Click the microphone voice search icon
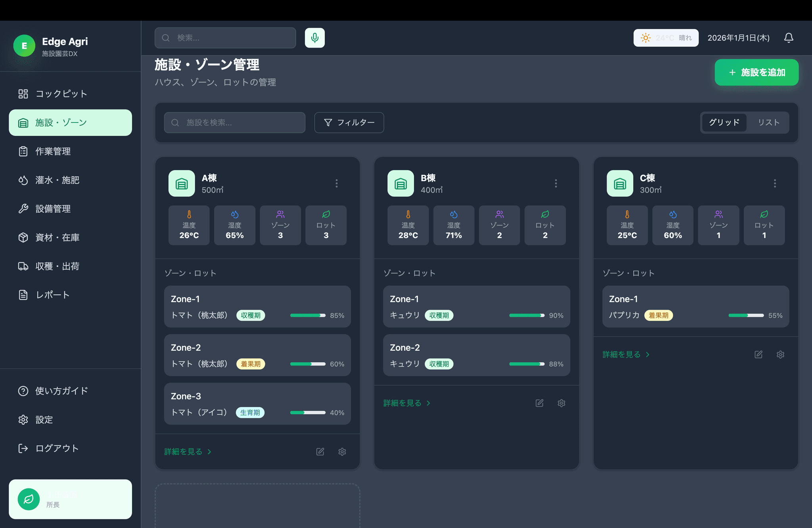The height and width of the screenshot is (528, 812). coord(314,38)
